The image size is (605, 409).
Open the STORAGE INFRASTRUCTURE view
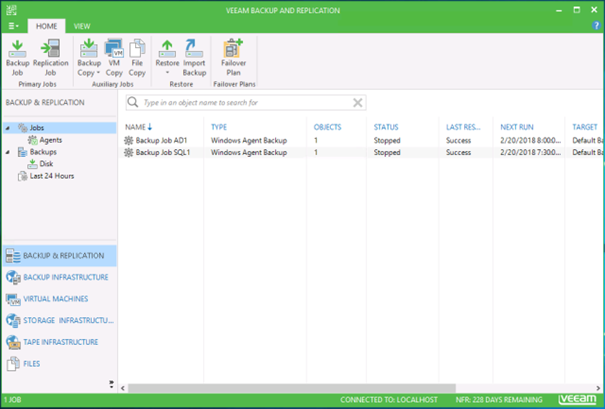tap(60, 321)
